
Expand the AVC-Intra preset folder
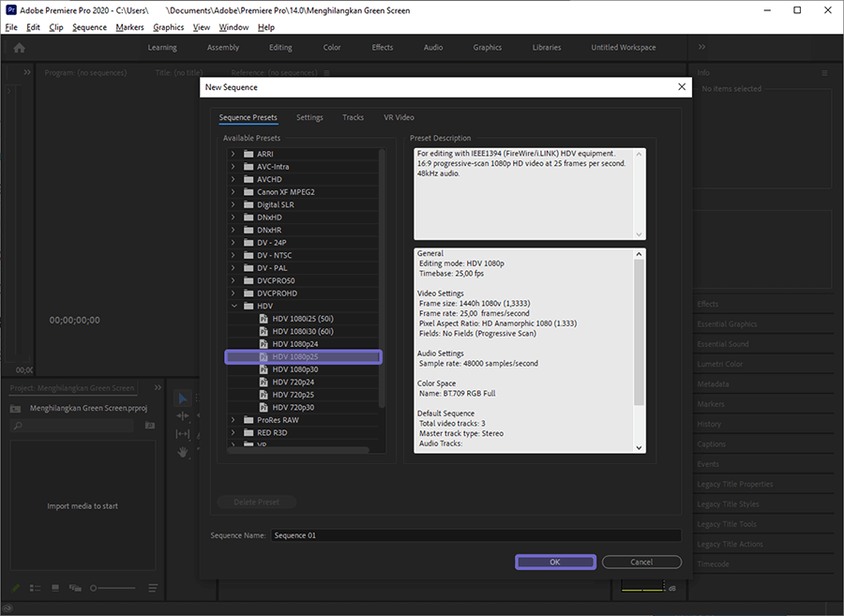point(234,166)
